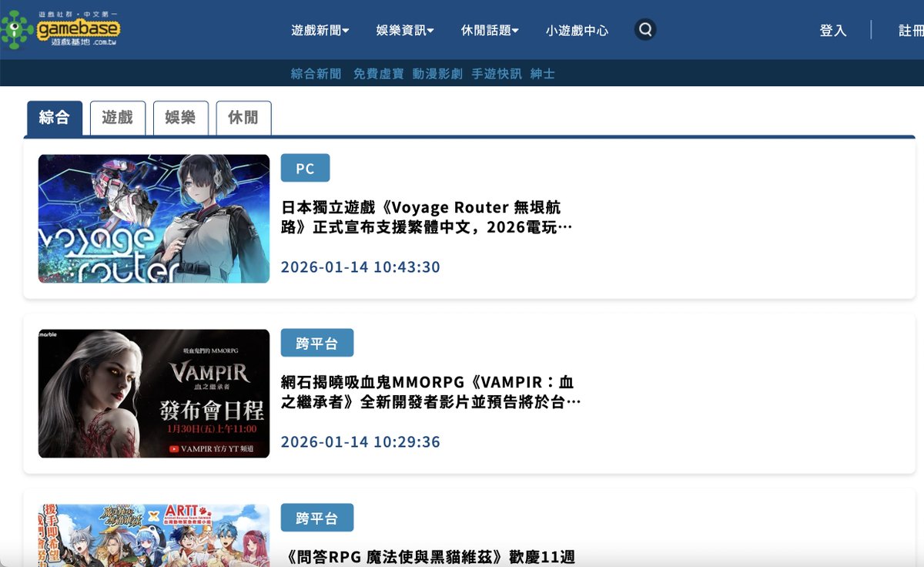This screenshot has height=567, width=924.
Task: Open the Voyage Router 無垠航路 article headline
Action: pyautogui.click(x=427, y=217)
